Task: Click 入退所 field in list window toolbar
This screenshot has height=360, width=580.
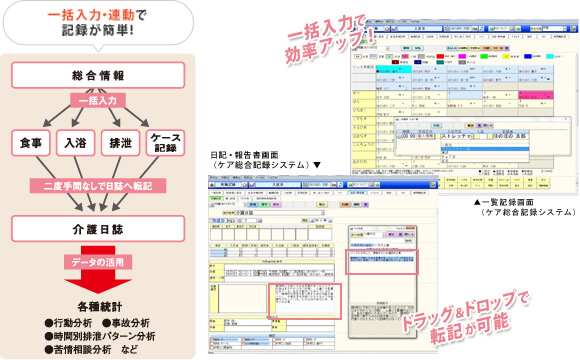Action: point(420,28)
